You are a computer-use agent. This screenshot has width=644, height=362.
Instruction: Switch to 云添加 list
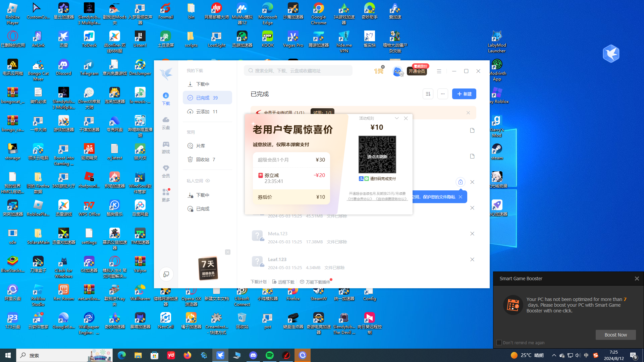coord(203,112)
